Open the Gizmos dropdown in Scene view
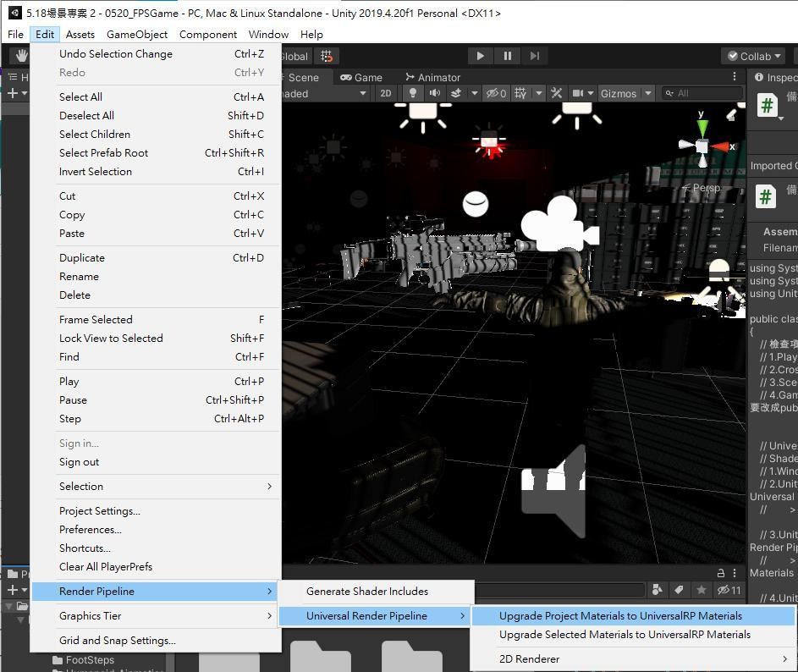Screen dimensions: 798x672 [x=620, y=94]
